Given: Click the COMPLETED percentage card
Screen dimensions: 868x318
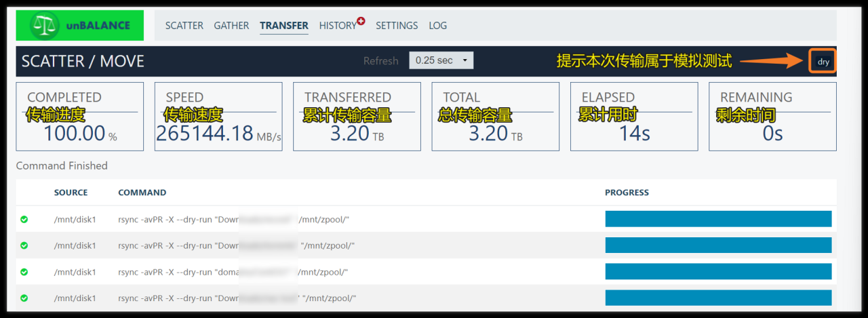Looking at the screenshot, I should [x=79, y=117].
